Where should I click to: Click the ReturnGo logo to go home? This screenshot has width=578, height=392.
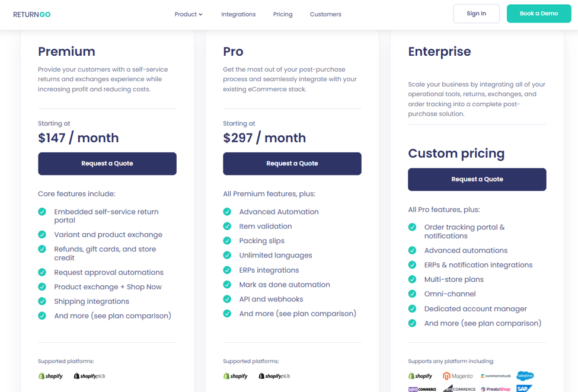[32, 13]
